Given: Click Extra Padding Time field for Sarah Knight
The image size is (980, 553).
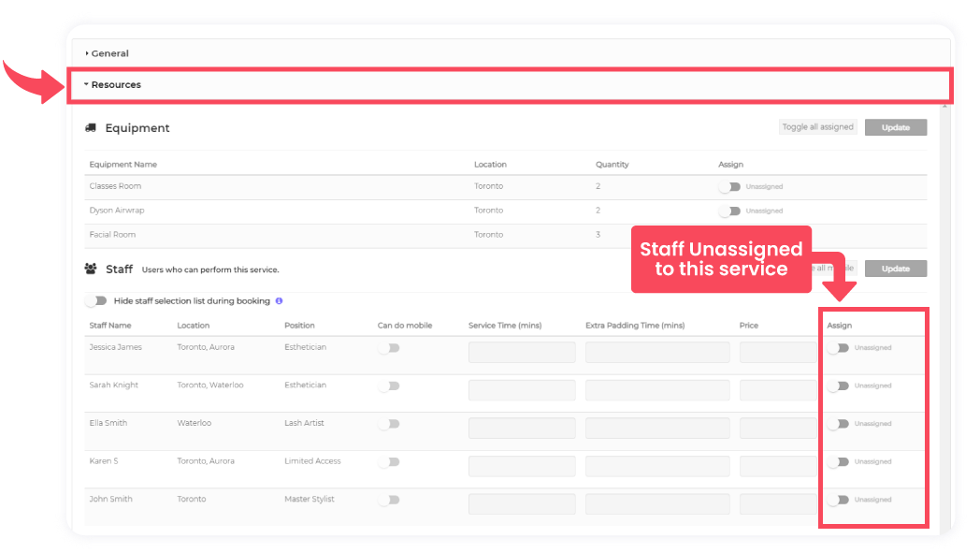Looking at the screenshot, I should pyautogui.click(x=657, y=390).
